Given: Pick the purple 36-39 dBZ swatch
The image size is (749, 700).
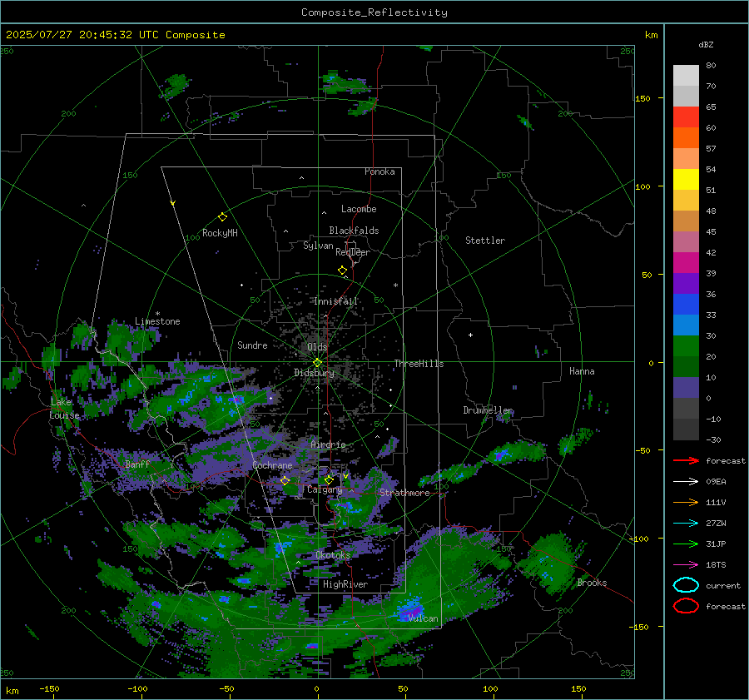Looking at the screenshot, I should (686, 284).
